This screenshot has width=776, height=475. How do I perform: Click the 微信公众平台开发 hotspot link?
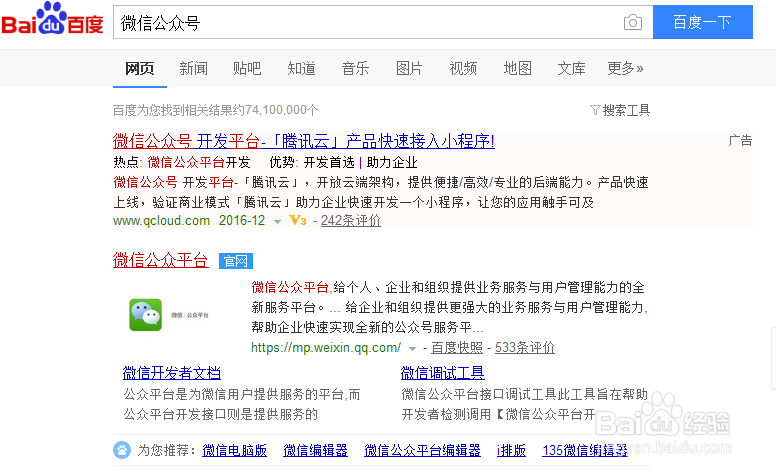click(198, 162)
